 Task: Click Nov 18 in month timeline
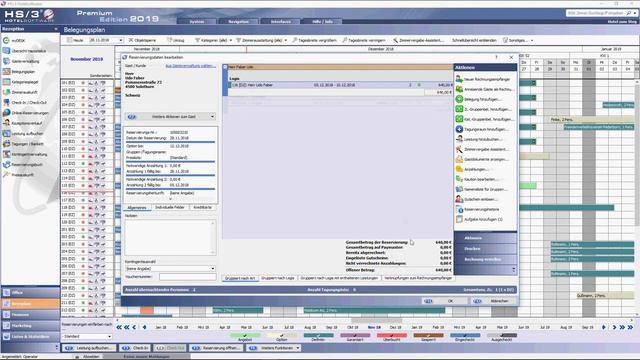point(374,327)
